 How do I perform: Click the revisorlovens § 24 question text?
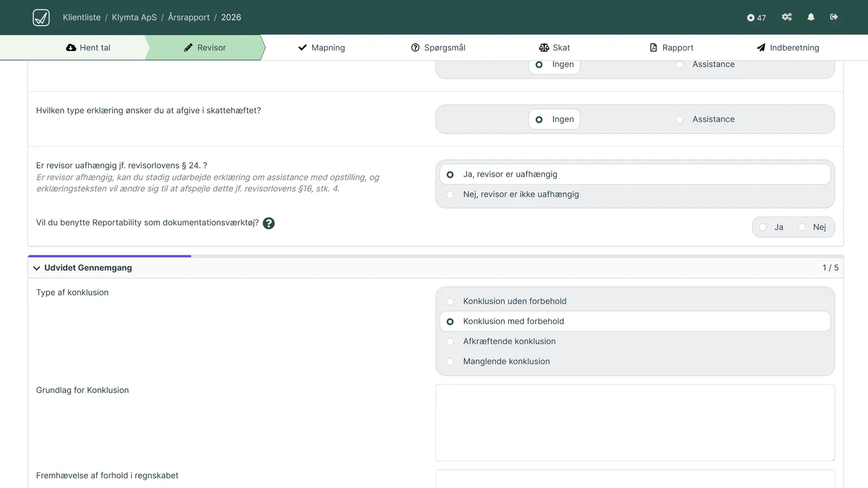(x=121, y=166)
